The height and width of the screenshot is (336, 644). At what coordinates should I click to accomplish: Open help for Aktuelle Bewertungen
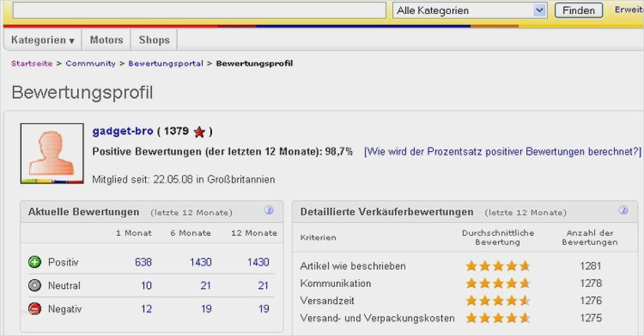point(268,211)
